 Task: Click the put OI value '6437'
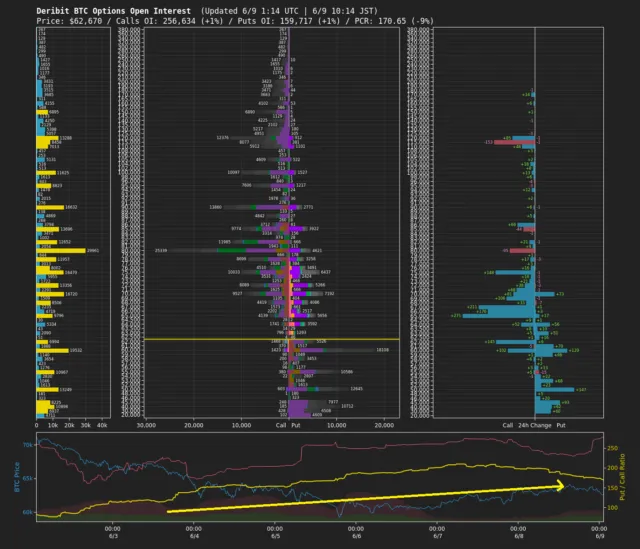(x=326, y=272)
